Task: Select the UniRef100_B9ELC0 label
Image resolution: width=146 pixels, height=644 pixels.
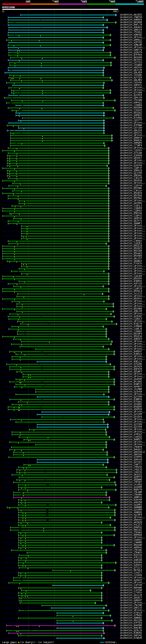Action: pyautogui.click(x=131, y=361)
